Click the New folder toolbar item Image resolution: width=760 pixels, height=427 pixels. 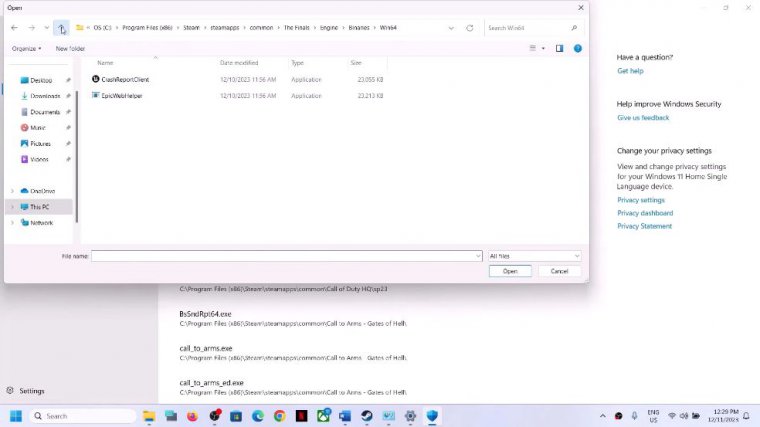pos(70,48)
